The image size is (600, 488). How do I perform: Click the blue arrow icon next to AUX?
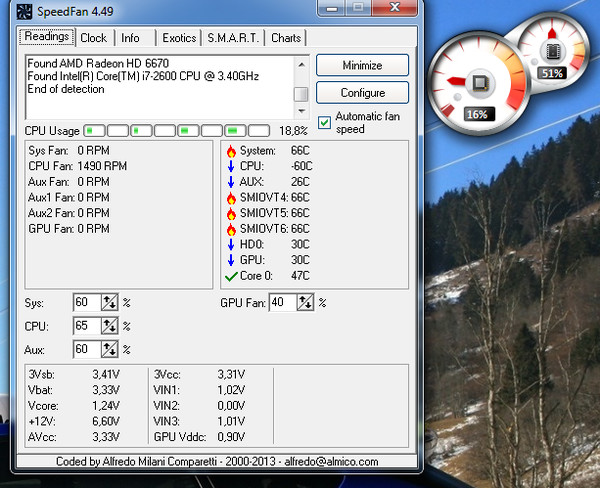tap(231, 182)
